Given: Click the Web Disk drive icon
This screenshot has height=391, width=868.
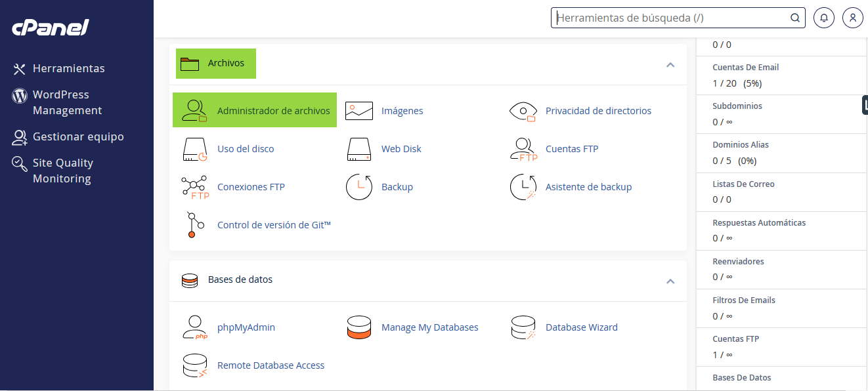Looking at the screenshot, I should [x=359, y=149].
